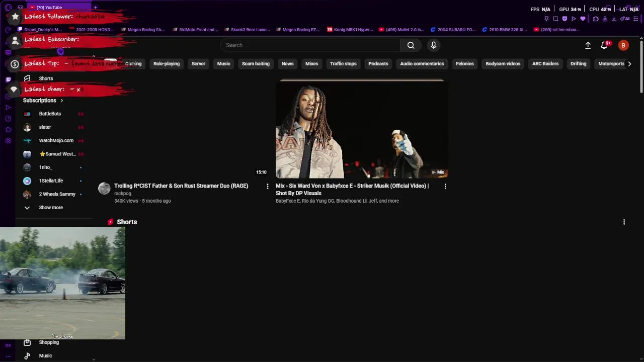This screenshot has height=362, width=644.
Task: Click the search magnifier button
Action: coord(411,45)
